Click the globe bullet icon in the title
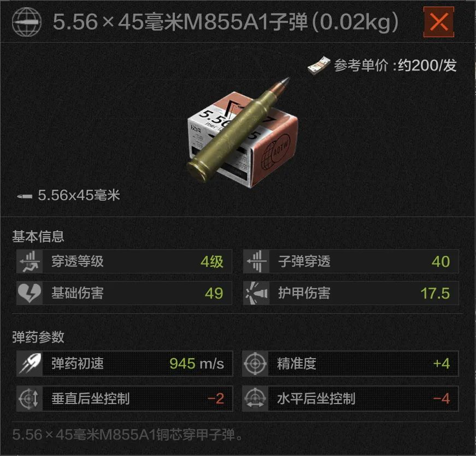 (x=27, y=22)
